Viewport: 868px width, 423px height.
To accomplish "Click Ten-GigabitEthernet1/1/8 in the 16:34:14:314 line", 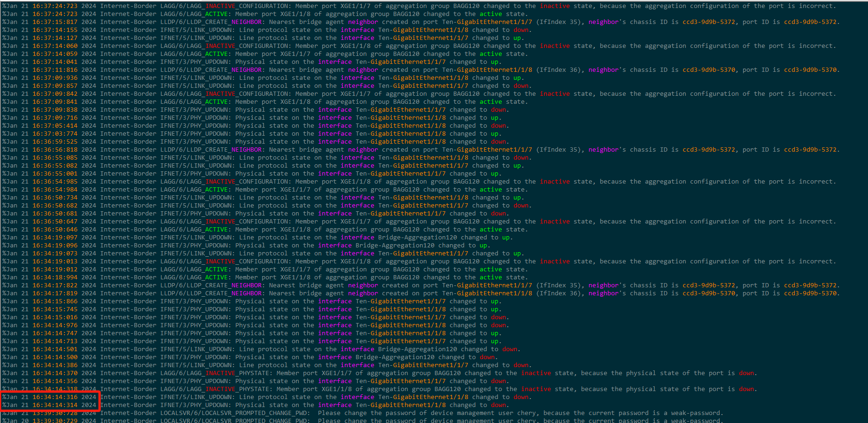I will point(401,405).
